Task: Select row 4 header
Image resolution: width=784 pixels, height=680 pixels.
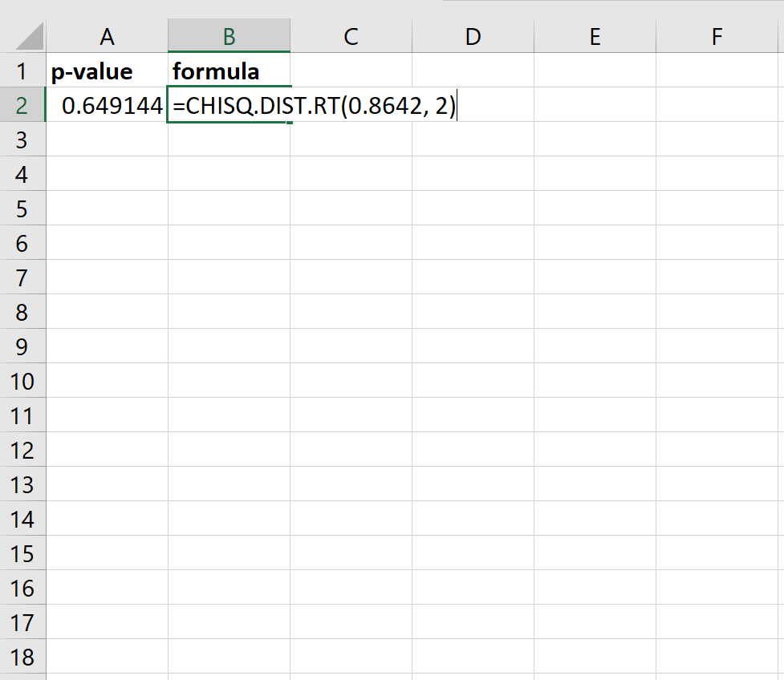Action: 22,174
